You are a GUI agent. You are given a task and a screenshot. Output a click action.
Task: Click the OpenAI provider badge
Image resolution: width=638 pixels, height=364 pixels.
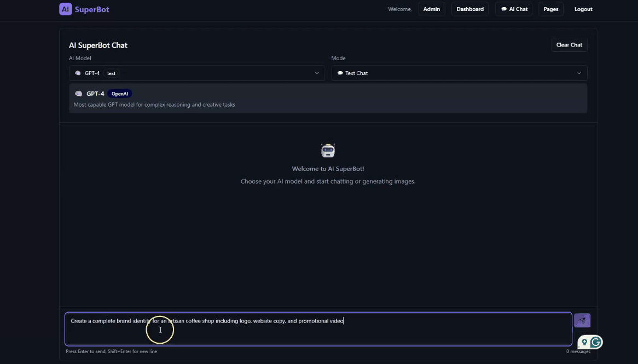(120, 94)
